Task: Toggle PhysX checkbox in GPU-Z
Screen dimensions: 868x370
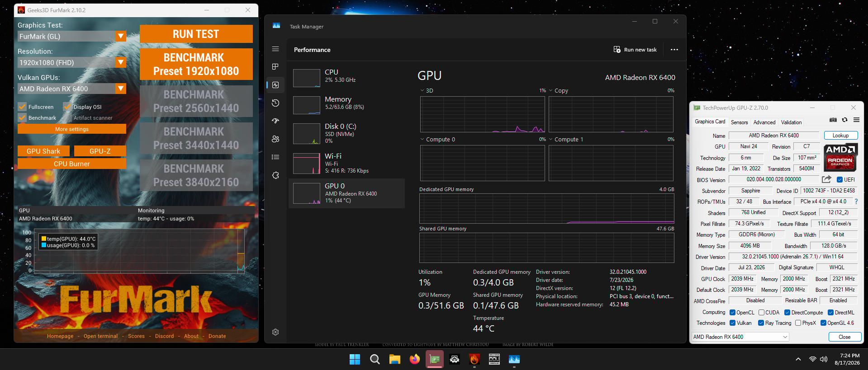Action: coord(798,323)
